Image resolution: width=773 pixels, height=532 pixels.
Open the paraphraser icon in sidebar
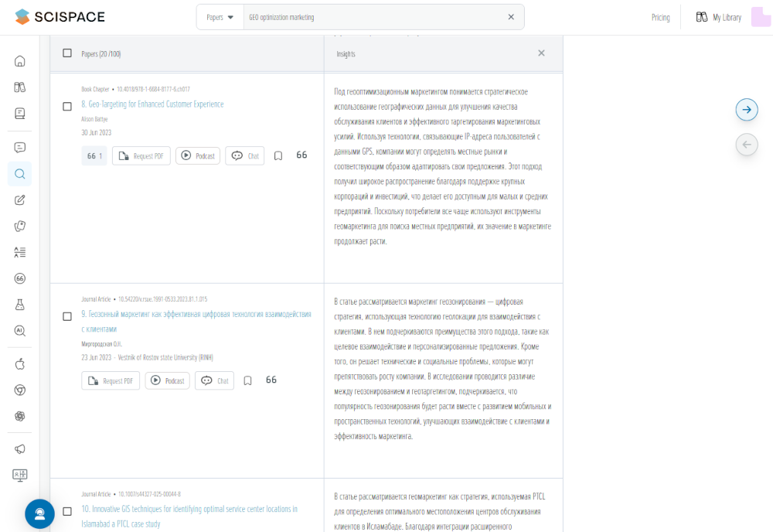point(20,226)
